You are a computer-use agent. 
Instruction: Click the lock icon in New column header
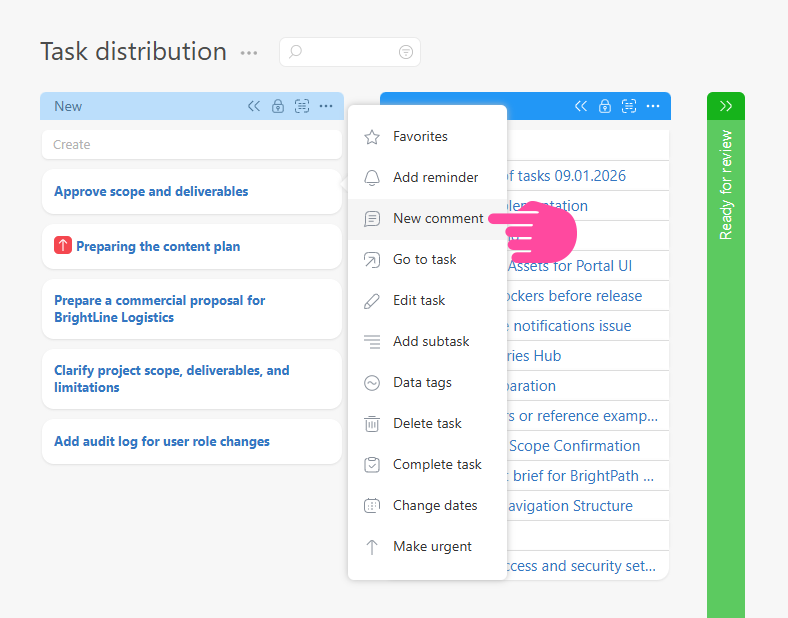[278, 106]
